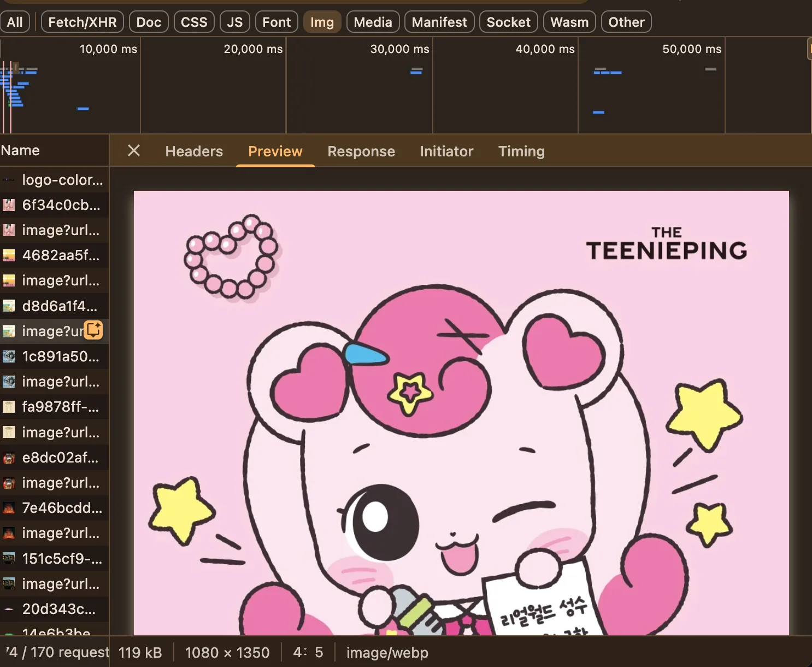Click the thumbnail icon beside e8dc02af
The width and height of the screenshot is (812, 667).
click(9, 458)
